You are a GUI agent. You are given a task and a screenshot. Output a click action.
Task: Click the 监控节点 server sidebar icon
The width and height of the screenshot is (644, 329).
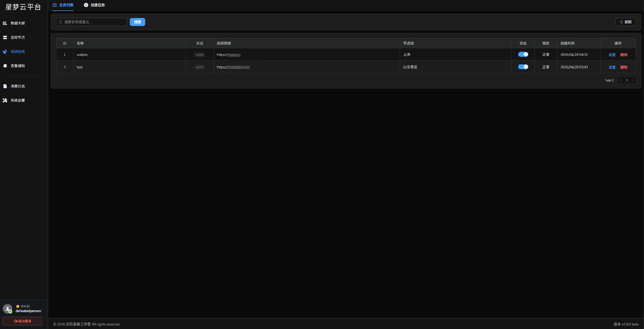click(x=5, y=37)
